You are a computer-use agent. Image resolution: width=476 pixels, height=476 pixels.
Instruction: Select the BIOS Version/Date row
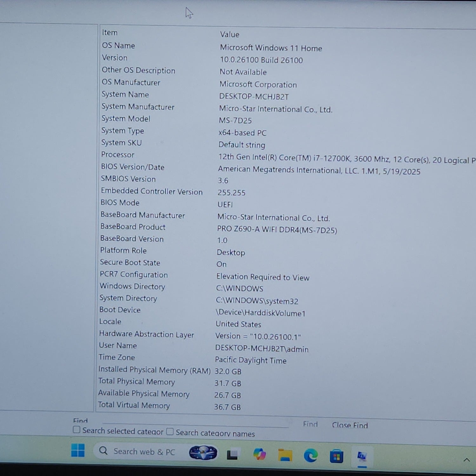click(132, 167)
